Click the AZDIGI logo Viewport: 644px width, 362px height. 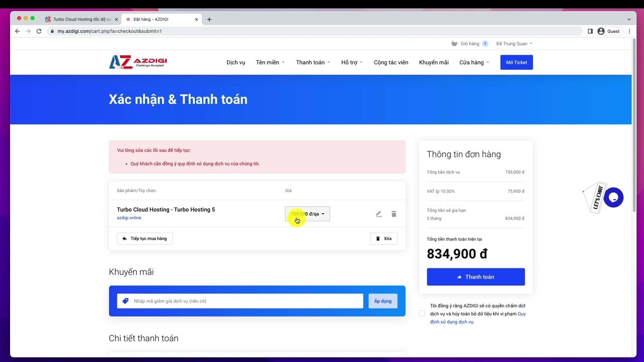point(138,62)
